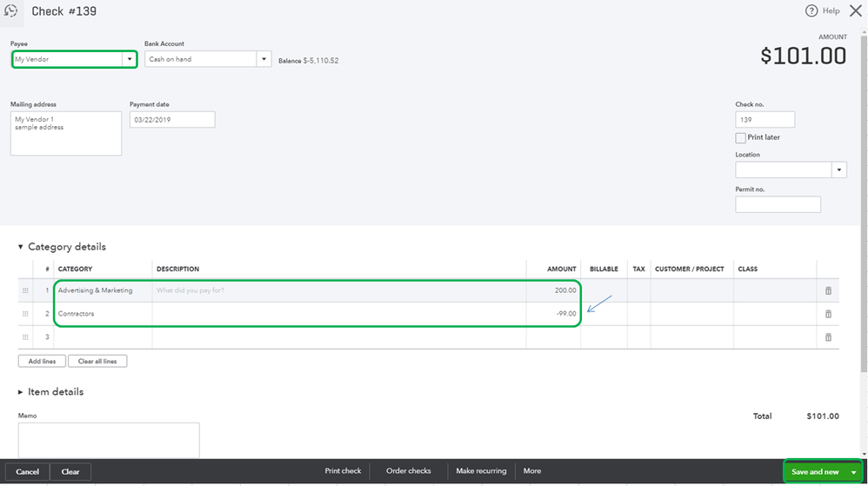The image size is (868, 486).
Task: Click the Add lines button
Action: (42, 361)
